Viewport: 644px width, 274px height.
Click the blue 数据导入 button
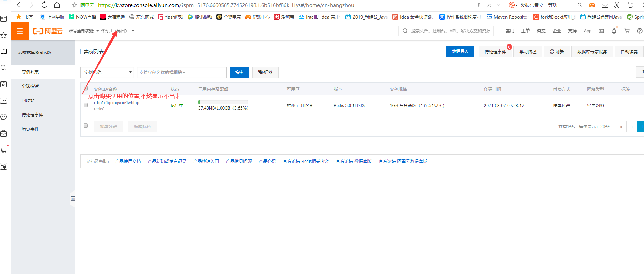(460, 52)
